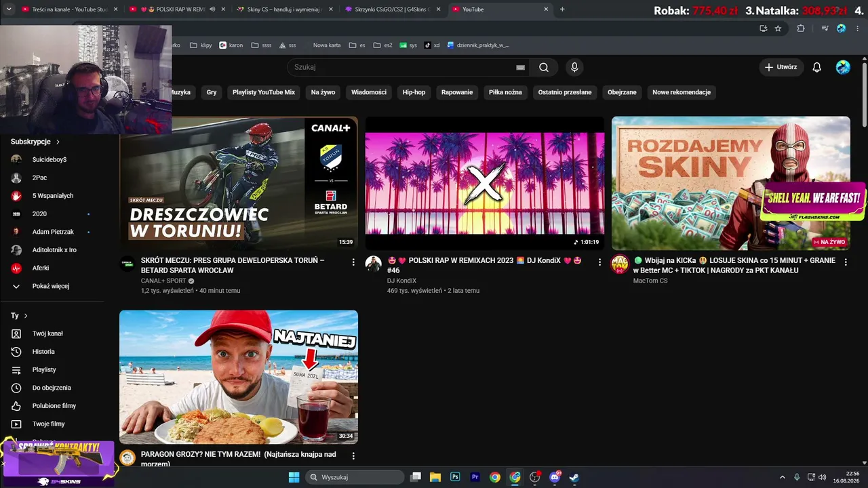Select the Wiadomości filter chip
The image size is (868, 488).
(x=369, y=92)
